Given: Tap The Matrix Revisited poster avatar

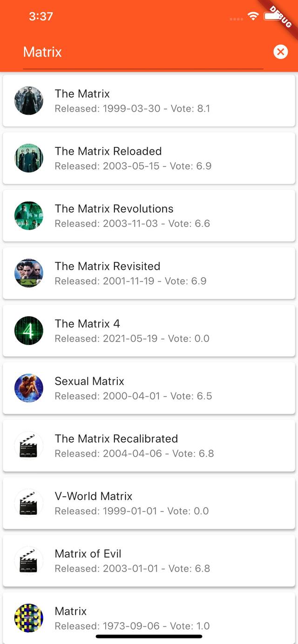Looking at the screenshot, I should [29, 273].
